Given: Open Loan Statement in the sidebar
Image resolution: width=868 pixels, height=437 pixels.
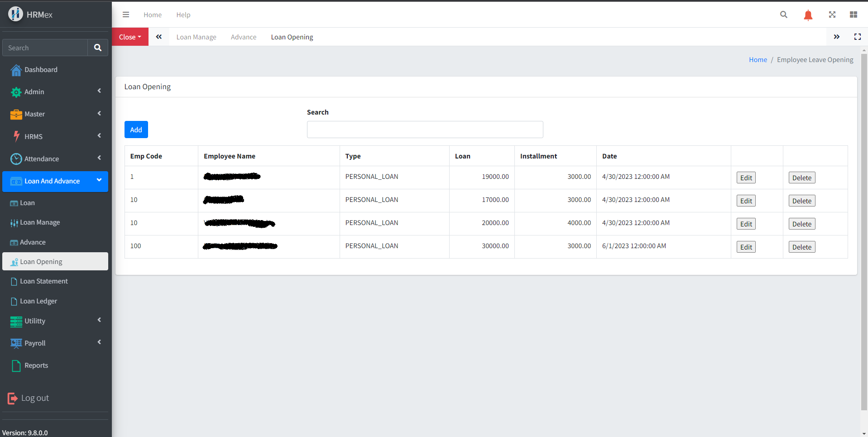Looking at the screenshot, I should point(44,281).
